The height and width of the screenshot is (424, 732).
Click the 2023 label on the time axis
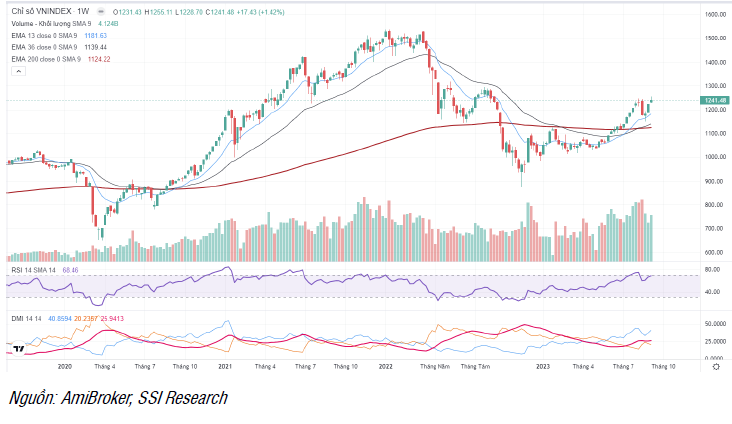tap(542, 367)
